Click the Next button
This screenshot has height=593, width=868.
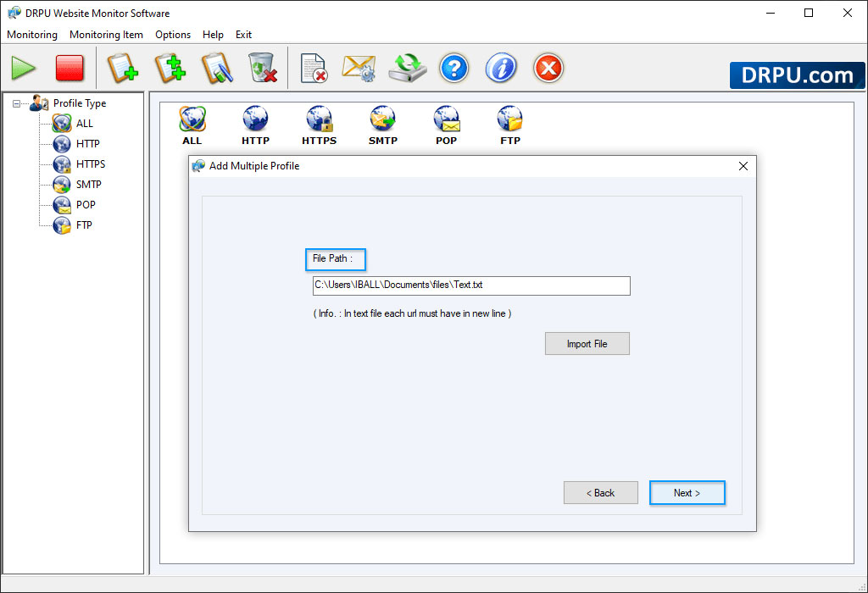click(x=687, y=493)
